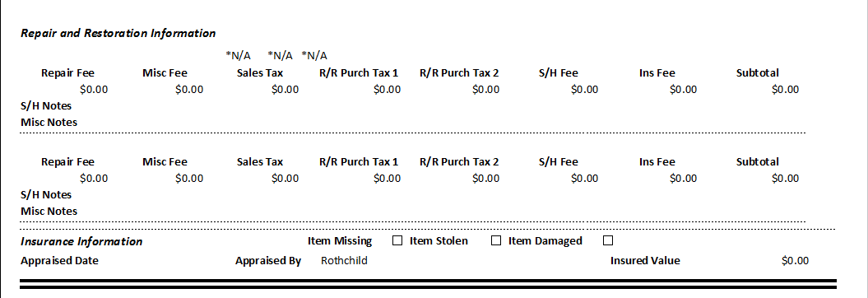868x298 pixels.
Task: Select the first Ins Fee amount
Action: pos(683,89)
